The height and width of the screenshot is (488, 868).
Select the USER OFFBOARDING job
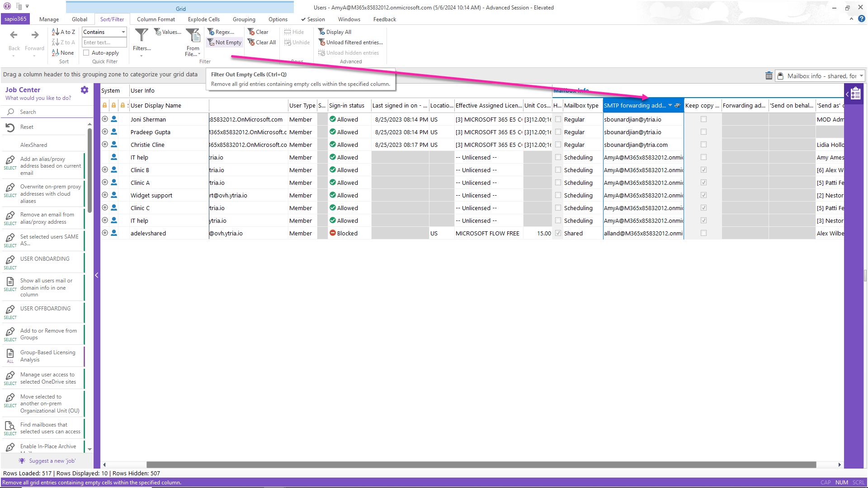43,312
